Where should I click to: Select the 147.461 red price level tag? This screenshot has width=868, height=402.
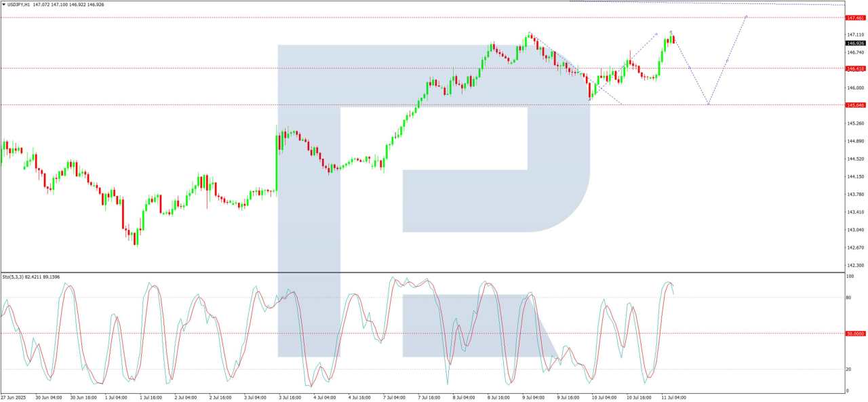(x=855, y=18)
